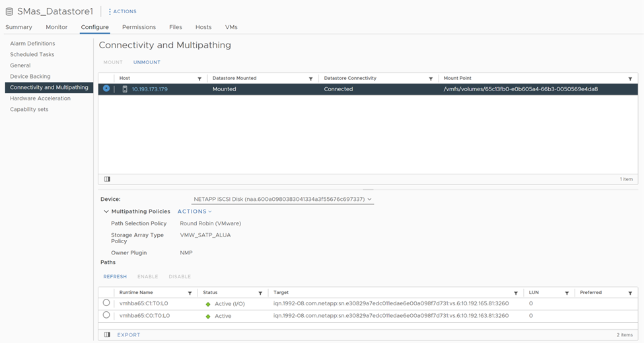Click the datastore icon beside SMas_Datastore1
This screenshot has height=343, width=644.
[9, 11]
